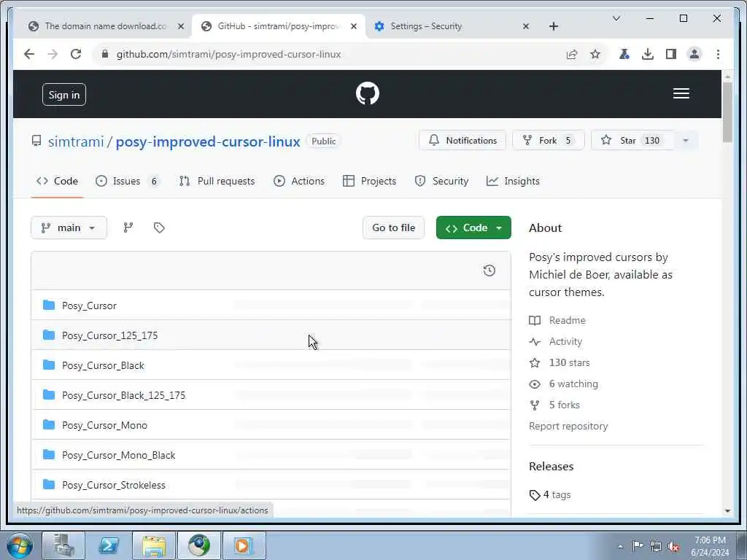This screenshot has height=560, width=747.
Task: Open new browser tab with plus
Action: point(554,26)
